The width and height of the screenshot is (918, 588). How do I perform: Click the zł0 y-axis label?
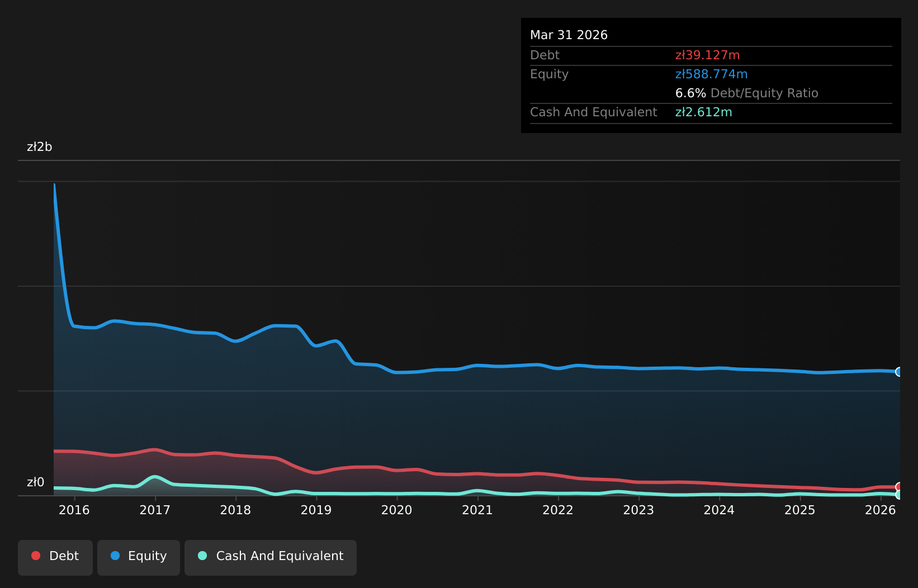coord(36,482)
